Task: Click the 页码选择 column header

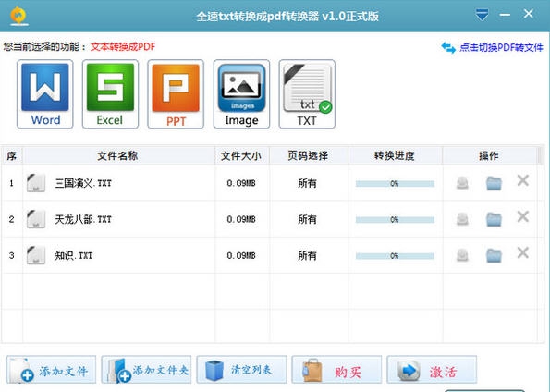Action: coord(309,155)
